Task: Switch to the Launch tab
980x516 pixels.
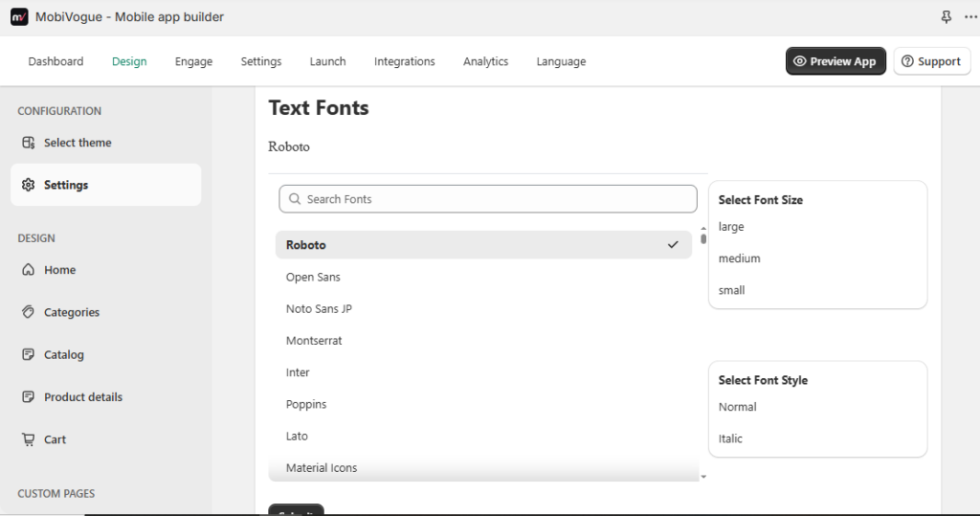Action: click(327, 61)
